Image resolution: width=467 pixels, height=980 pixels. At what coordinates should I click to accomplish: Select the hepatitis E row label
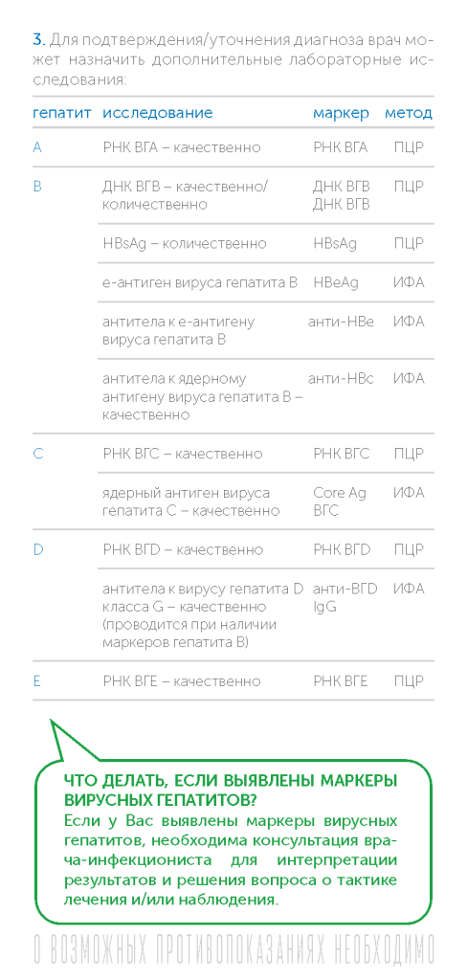click(37, 681)
